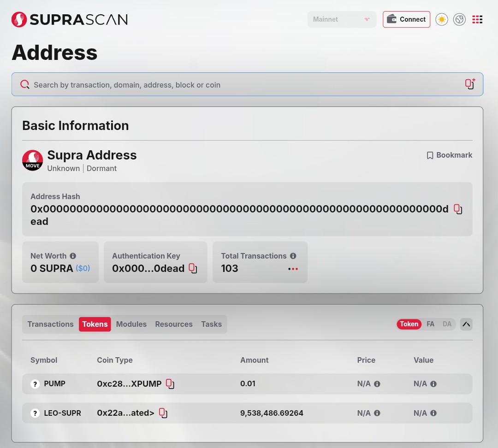Screen dimensions: 498x448
Task: Click the Symbol column header
Action: (44, 360)
